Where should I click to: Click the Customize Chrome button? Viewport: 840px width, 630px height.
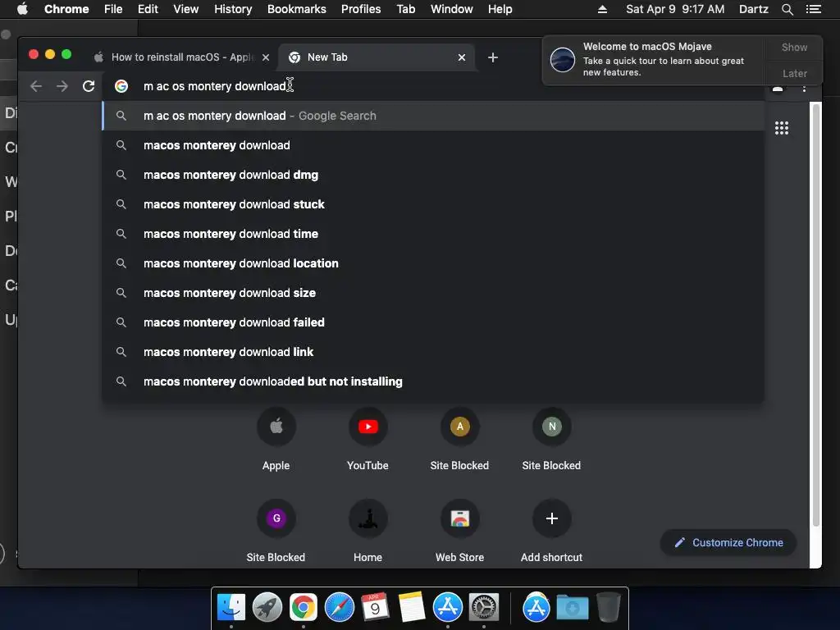click(729, 543)
